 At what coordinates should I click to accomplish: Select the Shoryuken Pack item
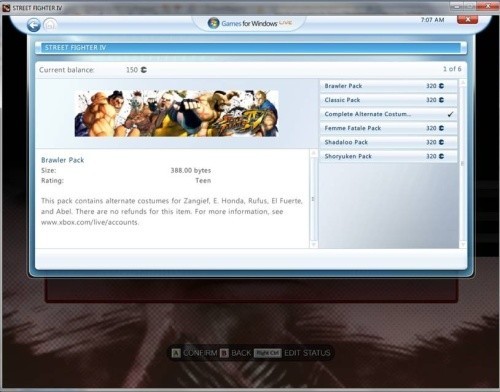pyautogui.click(x=389, y=156)
